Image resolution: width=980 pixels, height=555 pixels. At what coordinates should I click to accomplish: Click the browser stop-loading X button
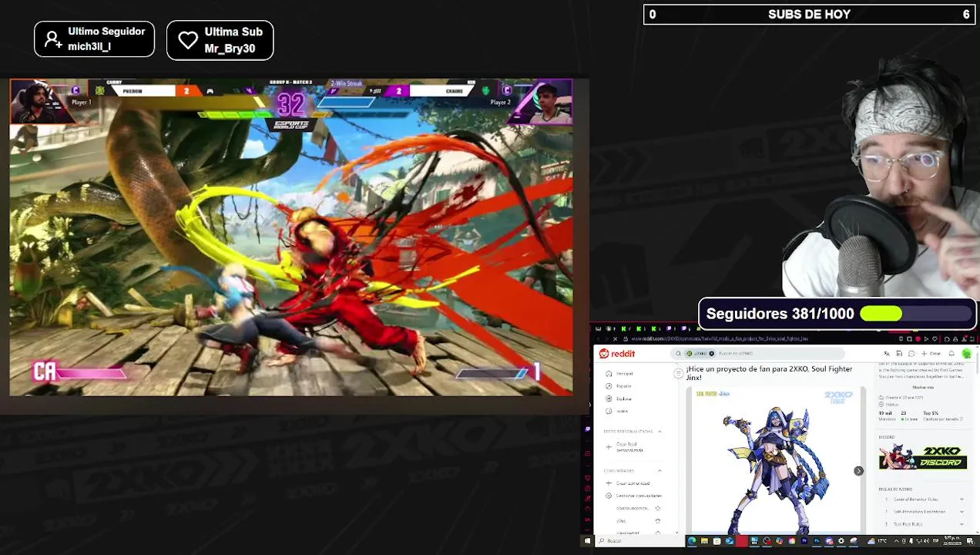(615, 339)
